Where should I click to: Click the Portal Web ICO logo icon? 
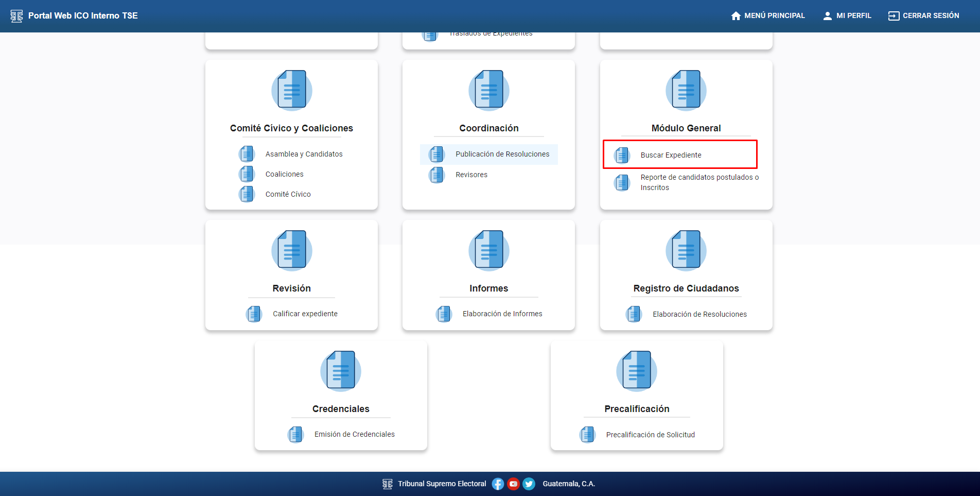[x=16, y=16]
